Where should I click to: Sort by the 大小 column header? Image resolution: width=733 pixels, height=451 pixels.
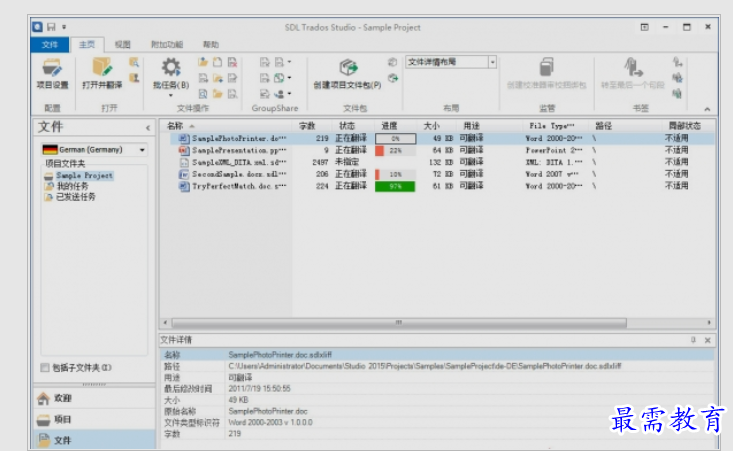click(x=431, y=126)
